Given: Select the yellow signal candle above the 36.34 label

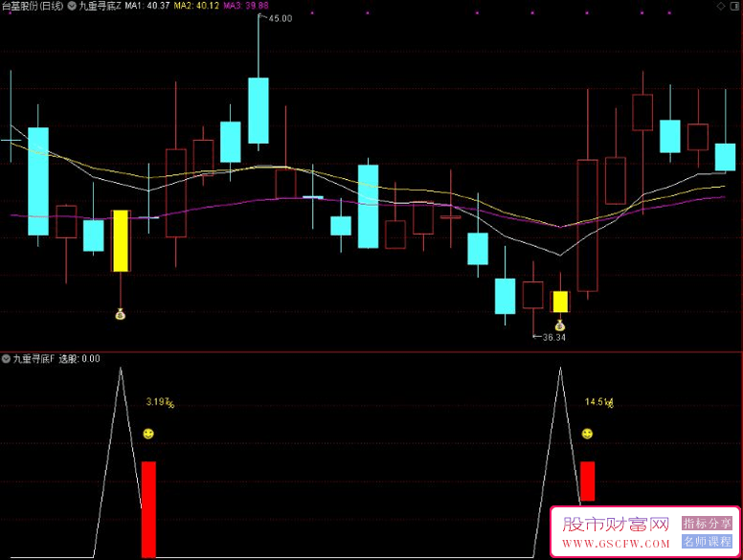Looking at the screenshot, I should 560,302.
